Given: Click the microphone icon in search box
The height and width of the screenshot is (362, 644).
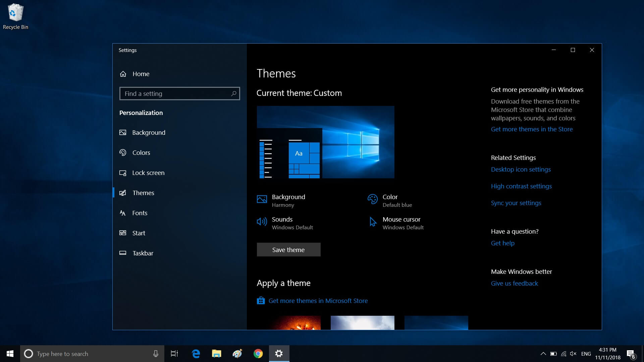Looking at the screenshot, I should pyautogui.click(x=156, y=354).
